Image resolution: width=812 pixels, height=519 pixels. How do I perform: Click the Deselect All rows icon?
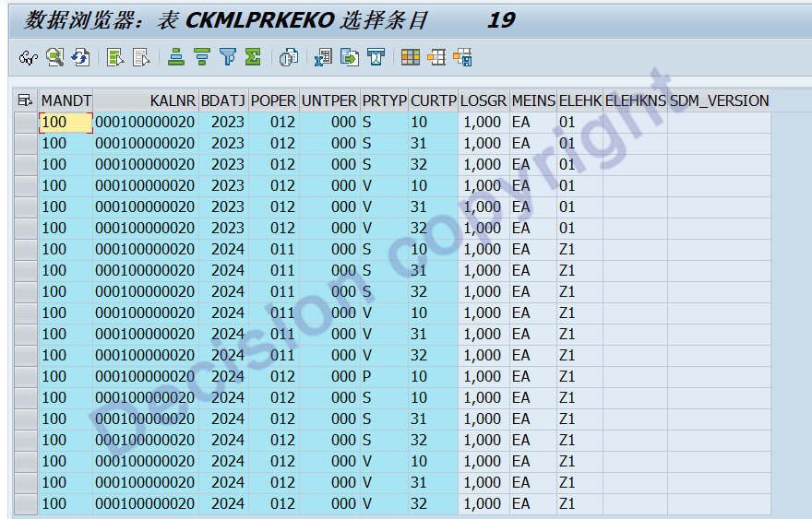click(141, 58)
